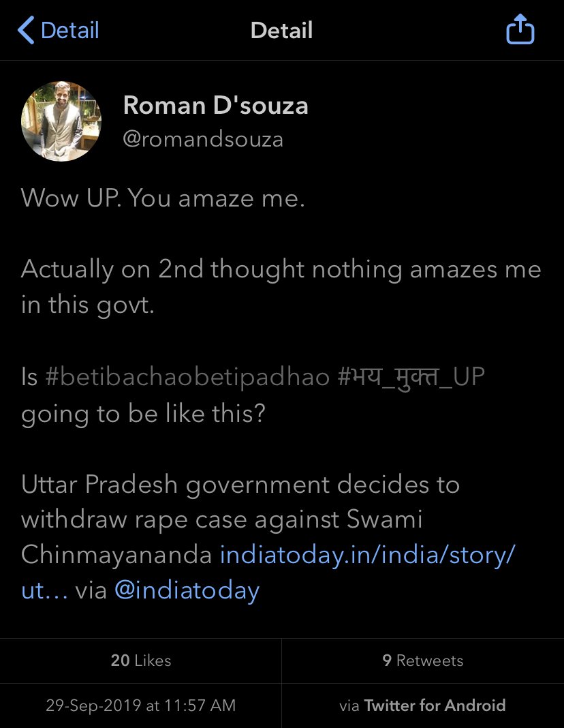Tap the "Wow UP. You amaze me." line

(x=163, y=198)
